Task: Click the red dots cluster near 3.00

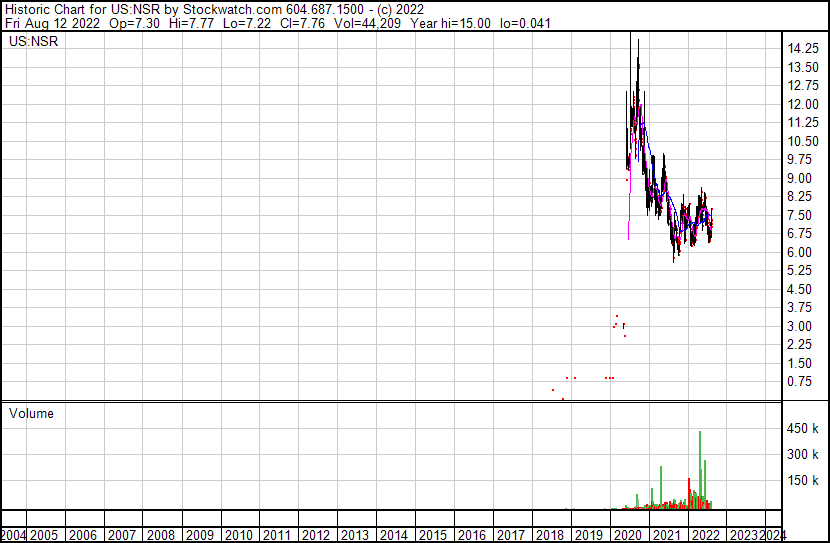Action: click(618, 323)
